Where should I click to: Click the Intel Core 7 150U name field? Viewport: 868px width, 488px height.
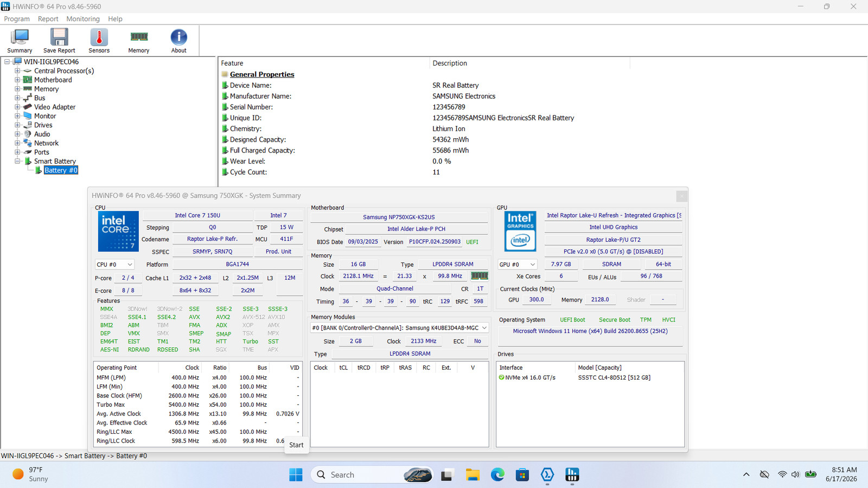(197, 215)
